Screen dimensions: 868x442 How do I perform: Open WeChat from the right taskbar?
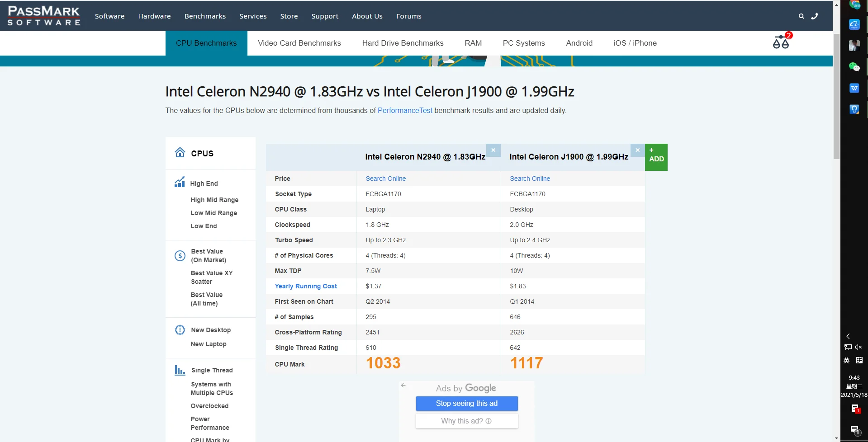[854, 67]
